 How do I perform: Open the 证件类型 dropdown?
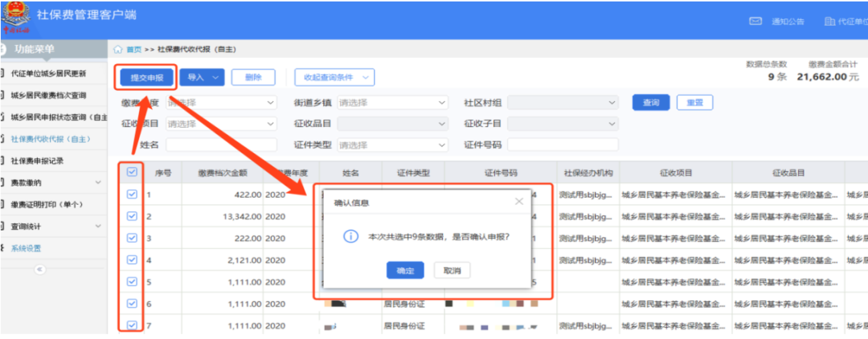392,145
